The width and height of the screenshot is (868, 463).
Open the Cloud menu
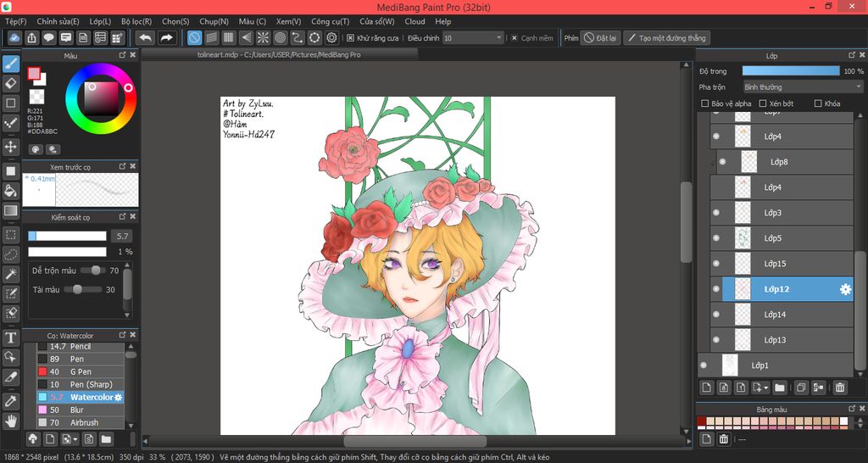[415, 21]
